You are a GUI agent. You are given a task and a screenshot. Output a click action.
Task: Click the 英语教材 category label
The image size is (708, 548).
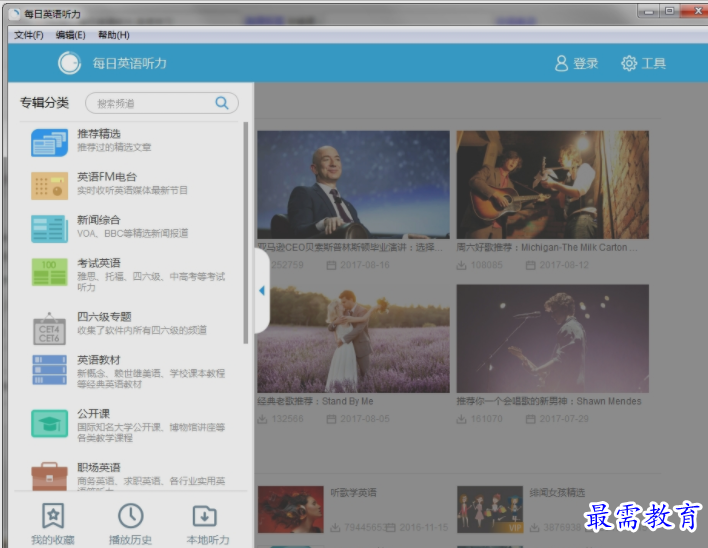point(99,360)
